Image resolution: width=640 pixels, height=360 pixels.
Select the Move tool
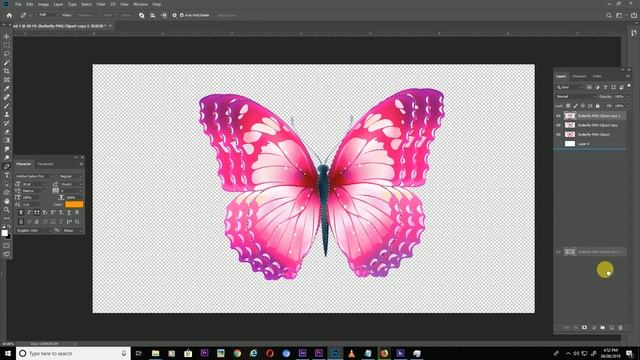click(7, 36)
